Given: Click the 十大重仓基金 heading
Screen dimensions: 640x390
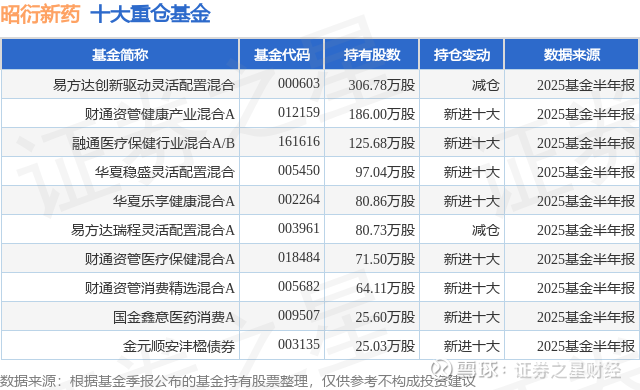Looking at the screenshot, I should 150,14.
